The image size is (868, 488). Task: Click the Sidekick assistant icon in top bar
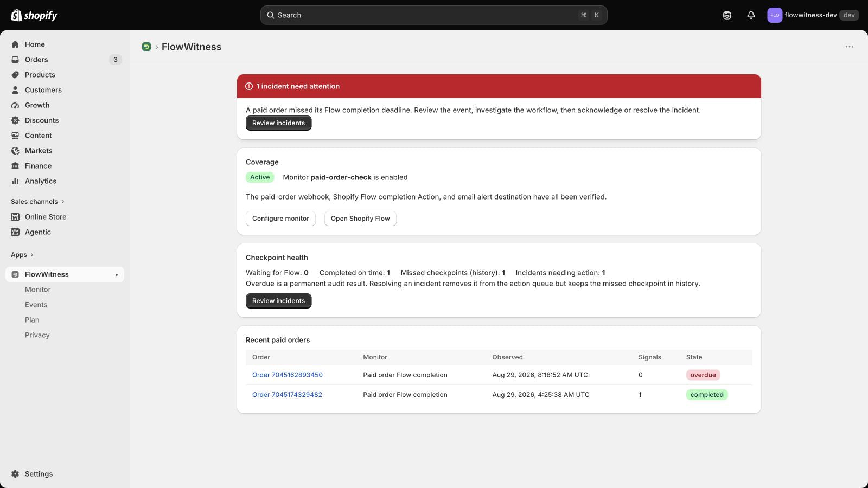coord(727,15)
